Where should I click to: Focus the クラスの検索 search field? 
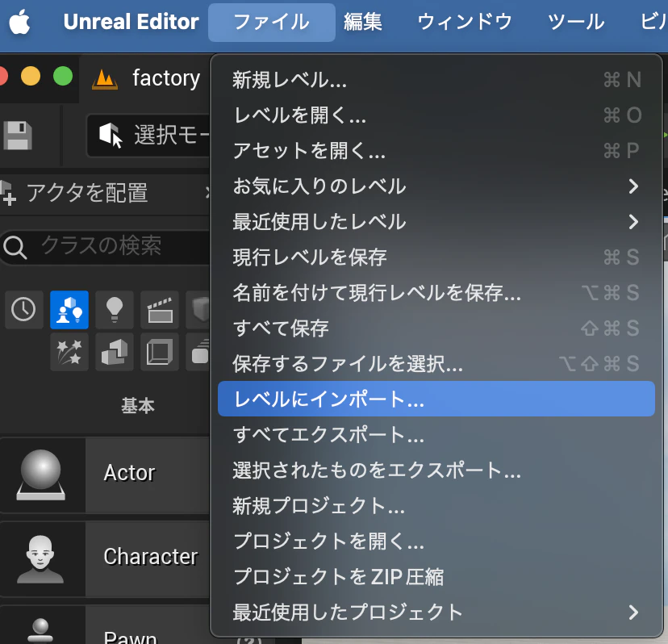tap(106, 246)
